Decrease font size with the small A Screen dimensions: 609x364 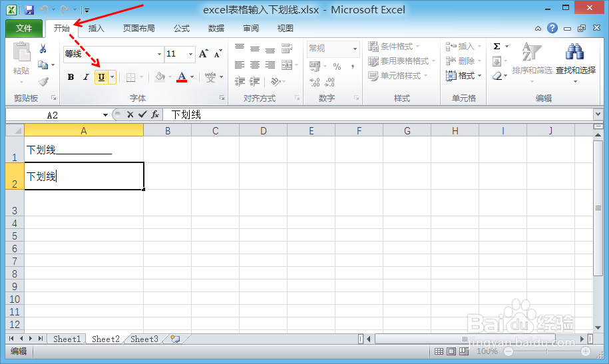pos(218,54)
